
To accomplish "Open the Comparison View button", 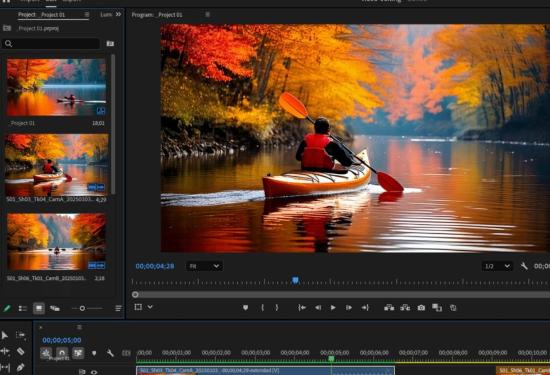I will point(437,308).
